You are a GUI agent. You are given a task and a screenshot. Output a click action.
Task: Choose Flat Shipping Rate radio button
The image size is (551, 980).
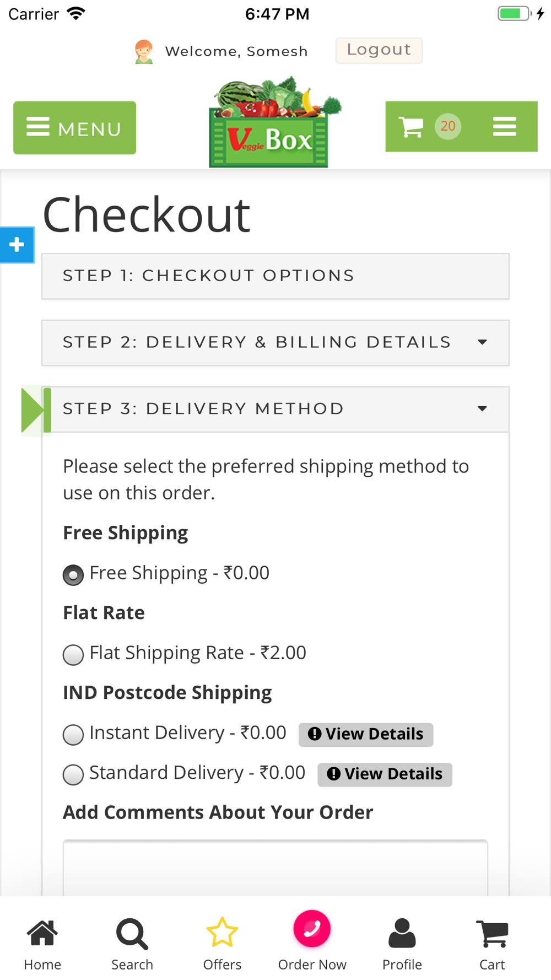[73, 655]
